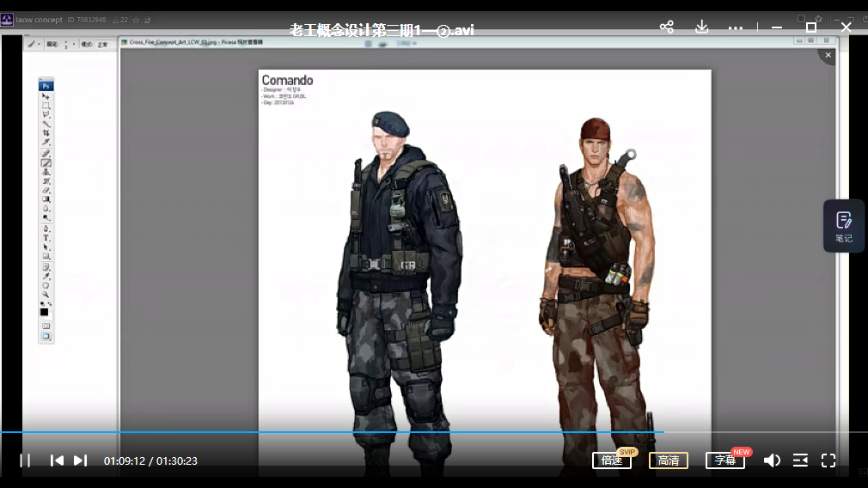
Task: Seek on the video progress bar
Action: tap(434, 431)
